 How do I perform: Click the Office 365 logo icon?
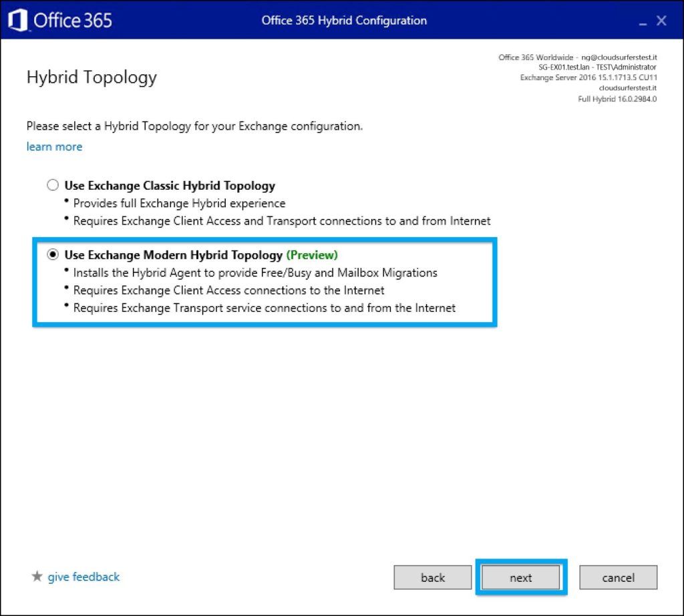tap(18, 21)
